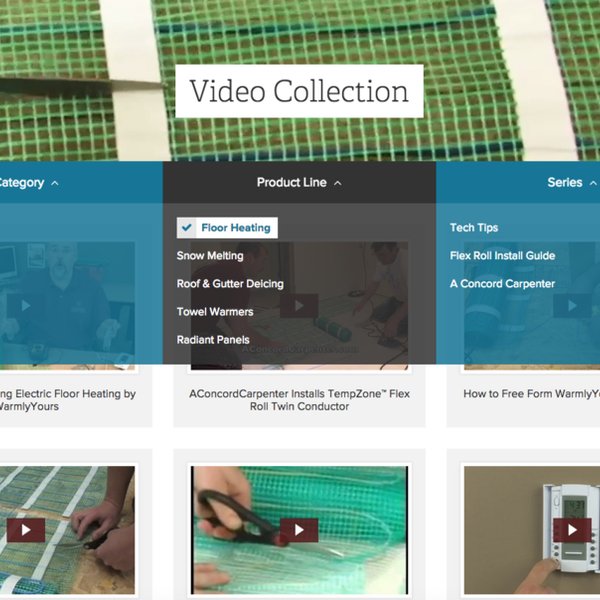600x600 pixels.
Task: Collapse the Category filter chevron
Action: click(55, 183)
